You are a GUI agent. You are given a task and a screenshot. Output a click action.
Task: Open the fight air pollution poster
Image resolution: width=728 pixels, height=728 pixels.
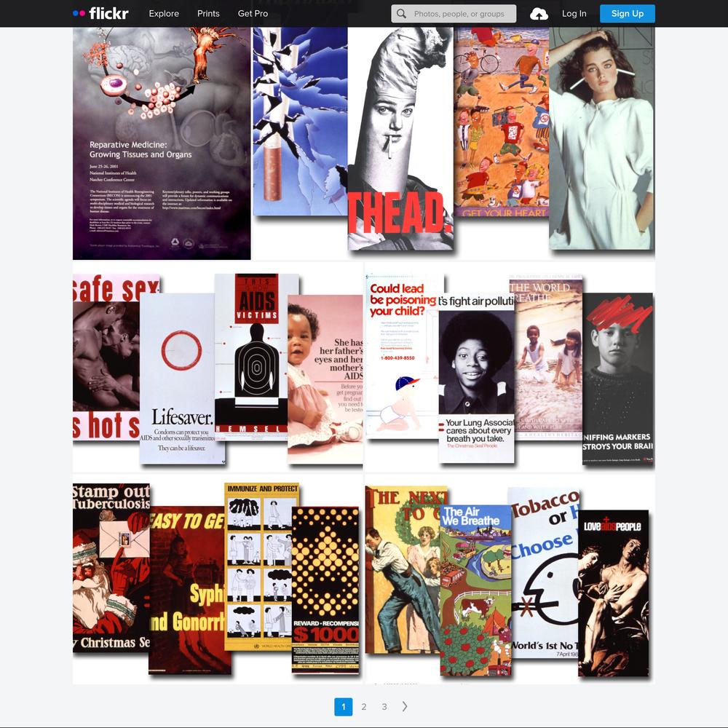coord(476,379)
